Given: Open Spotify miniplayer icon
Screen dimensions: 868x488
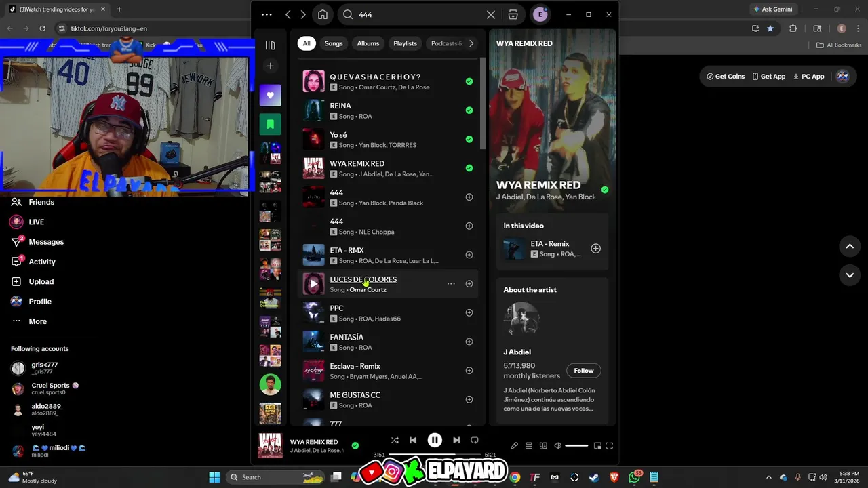Looking at the screenshot, I should click(597, 445).
